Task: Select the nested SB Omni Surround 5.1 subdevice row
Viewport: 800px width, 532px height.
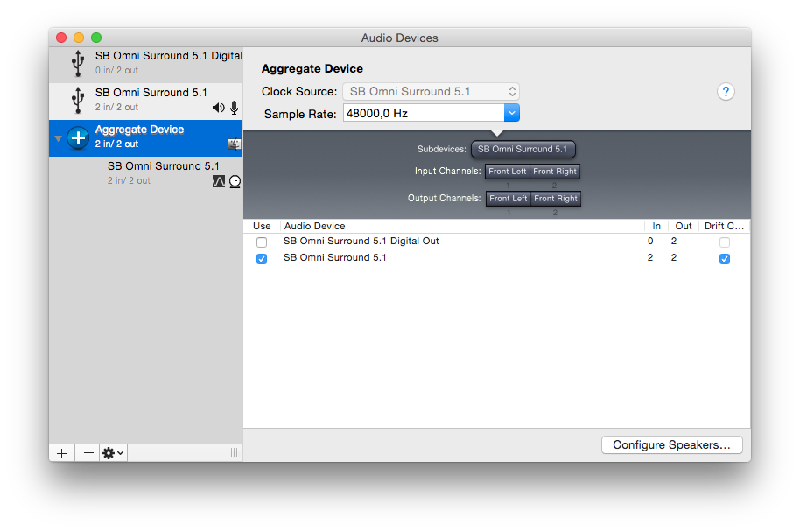Action: 146,173
